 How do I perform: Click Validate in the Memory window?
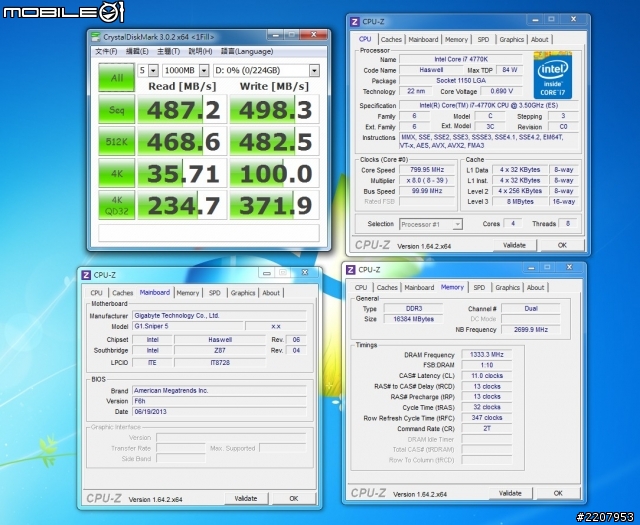510,493
